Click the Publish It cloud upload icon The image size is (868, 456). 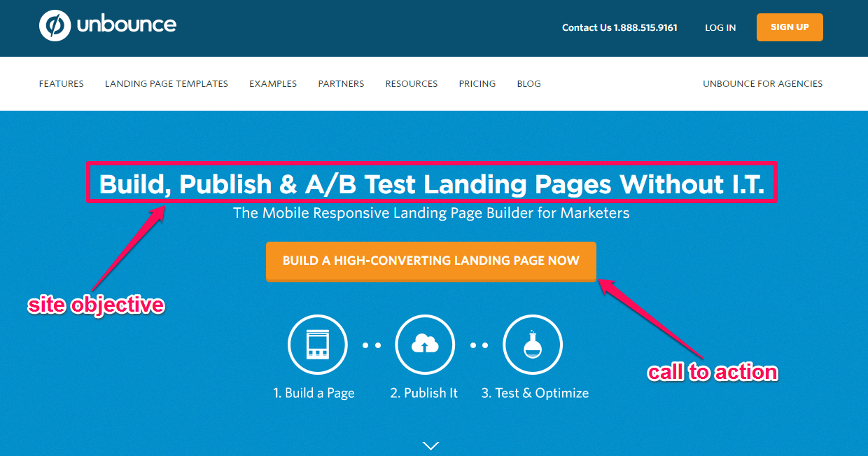425,345
